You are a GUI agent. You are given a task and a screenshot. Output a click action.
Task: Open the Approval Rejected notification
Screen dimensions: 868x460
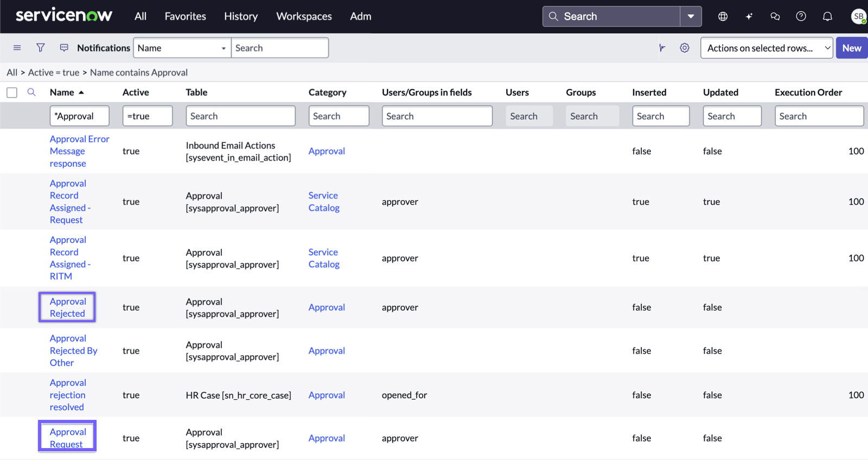coord(68,308)
